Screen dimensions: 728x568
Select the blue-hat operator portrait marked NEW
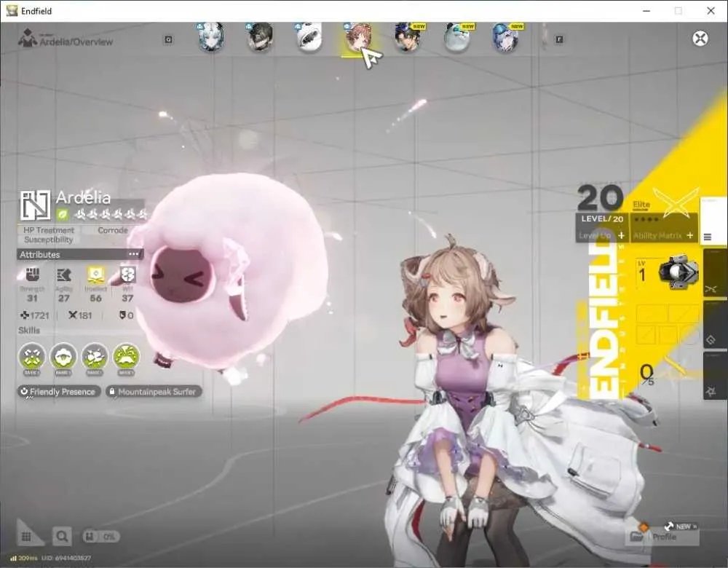point(505,37)
